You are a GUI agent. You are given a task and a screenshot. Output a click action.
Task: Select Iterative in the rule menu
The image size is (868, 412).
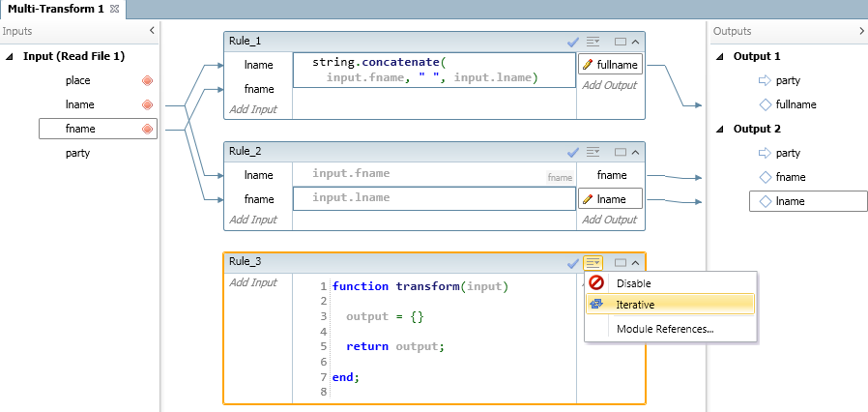635,304
